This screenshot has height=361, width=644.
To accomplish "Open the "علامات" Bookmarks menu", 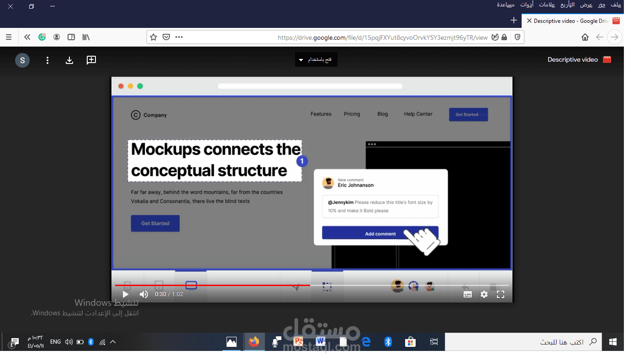I will pos(547,5).
